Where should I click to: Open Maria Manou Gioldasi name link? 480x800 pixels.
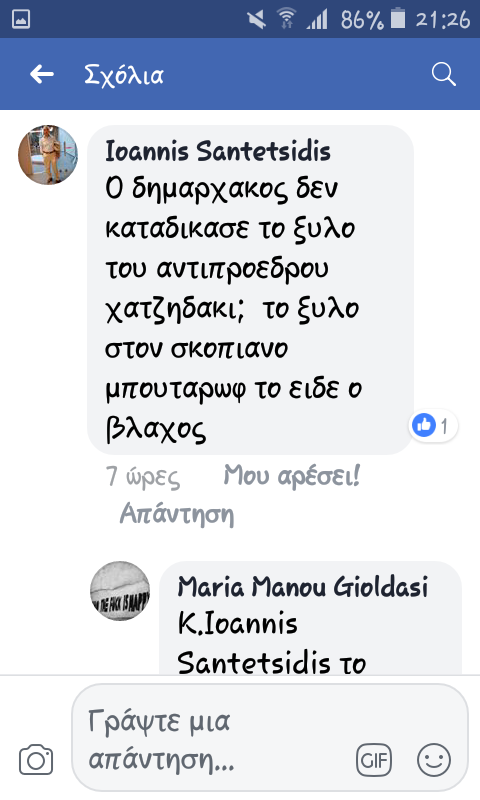tap(303, 587)
